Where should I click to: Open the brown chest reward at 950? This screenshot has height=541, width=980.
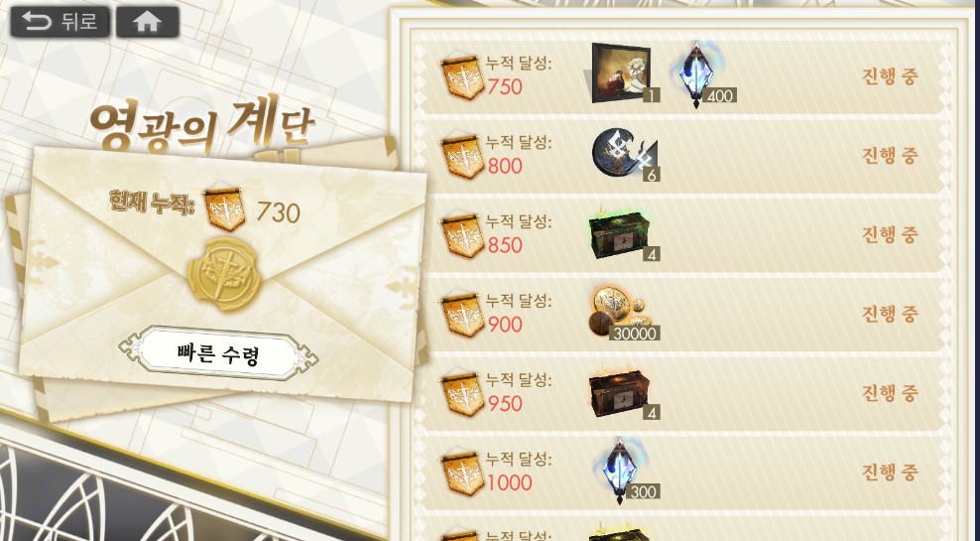pyautogui.click(x=623, y=393)
